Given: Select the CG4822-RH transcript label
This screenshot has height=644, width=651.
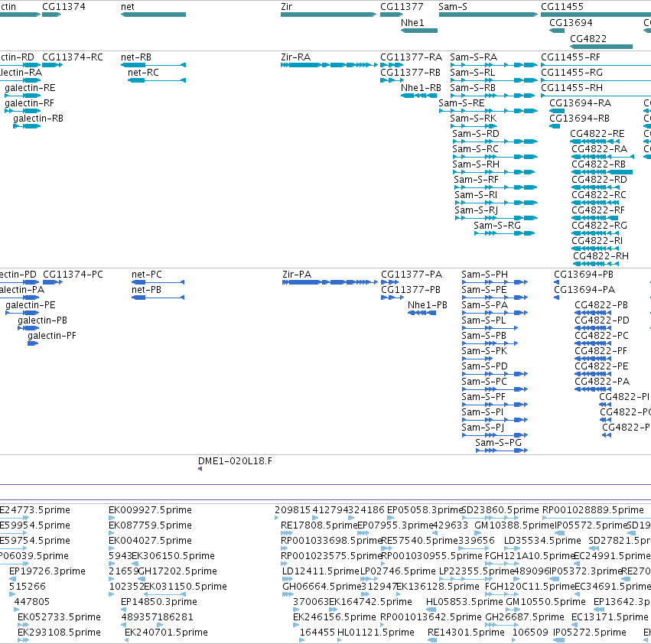Looking at the screenshot, I should point(601,256).
